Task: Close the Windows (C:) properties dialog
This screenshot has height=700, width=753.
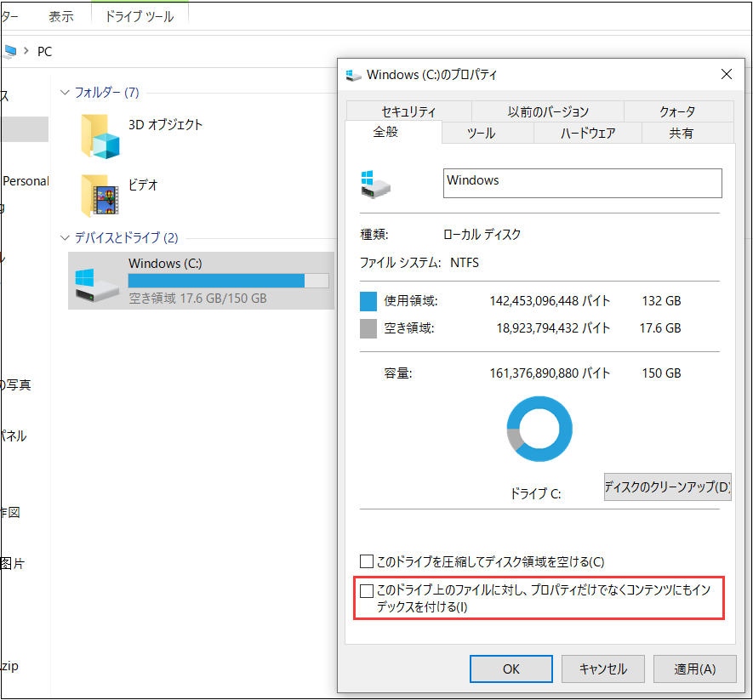Action: point(727,74)
